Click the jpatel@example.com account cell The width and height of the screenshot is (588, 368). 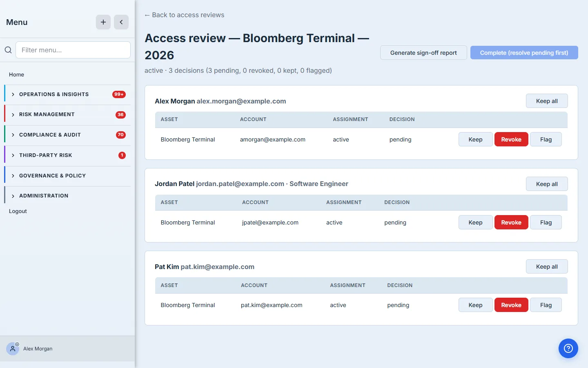[270, 222]
